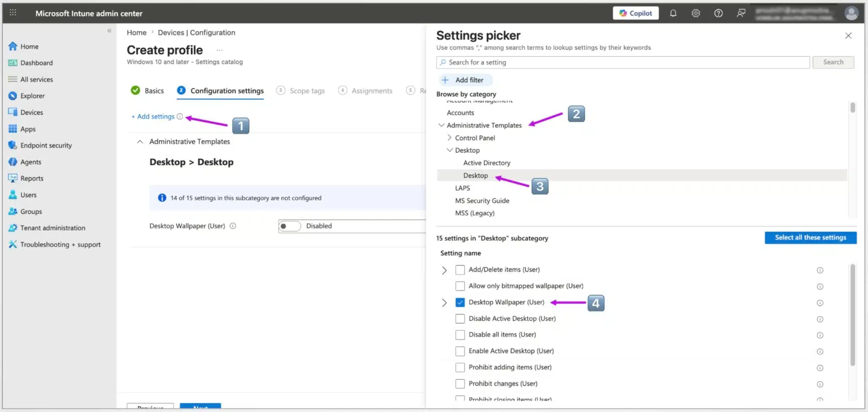Collapse the Desktop category chevron
Viewport: 868px width, 412px height.
450,150
